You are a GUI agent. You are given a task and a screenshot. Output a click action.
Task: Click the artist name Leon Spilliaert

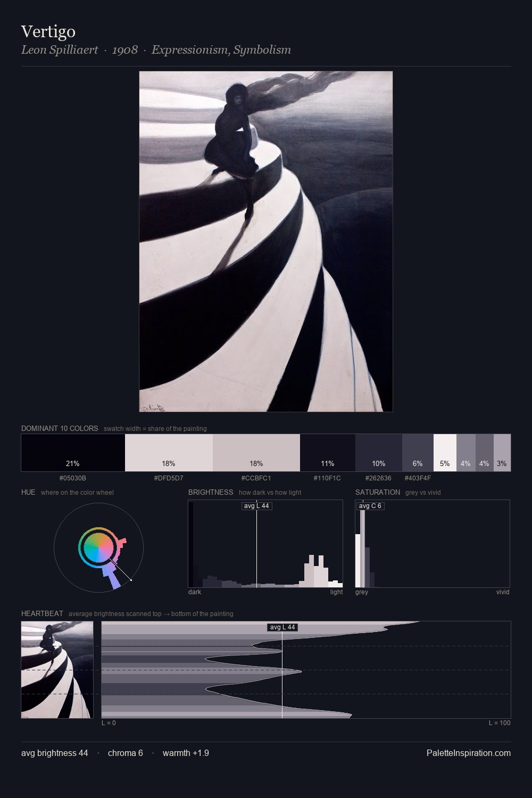(60, 50)
